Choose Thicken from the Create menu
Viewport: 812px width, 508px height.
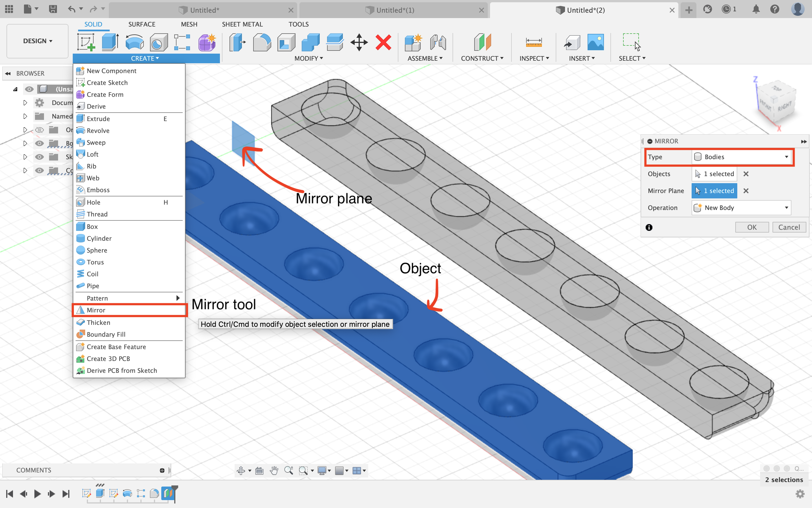[129, 323]
